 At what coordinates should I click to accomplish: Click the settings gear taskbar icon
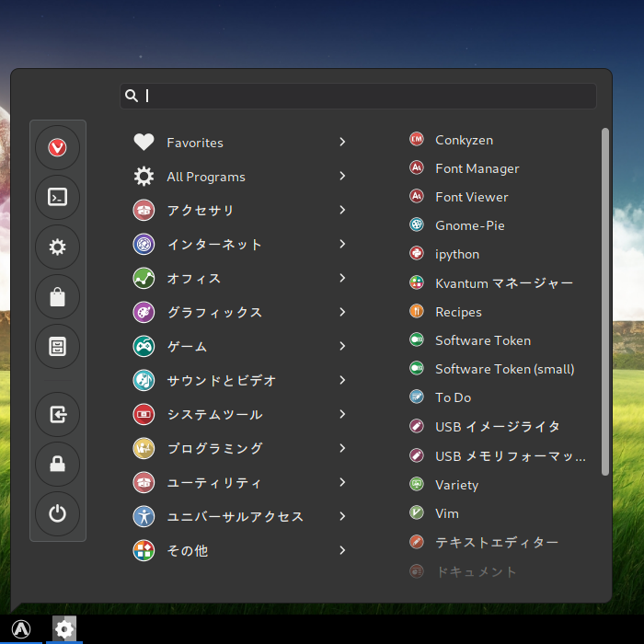pyautogui.click(x=64, y=628)
